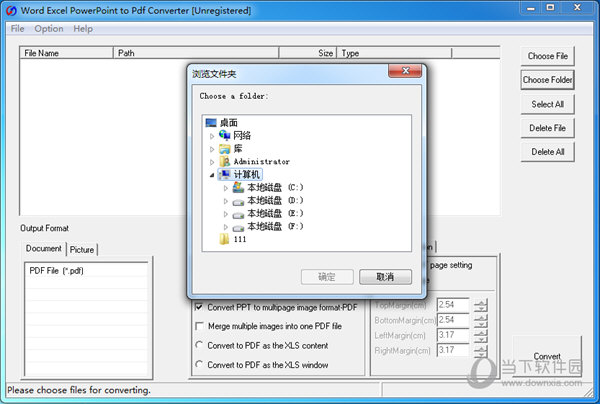This screenshot has width=600, height=404.
Task: Select 本地磁盘 (C:) label in tree
Action: coord(275,187)
